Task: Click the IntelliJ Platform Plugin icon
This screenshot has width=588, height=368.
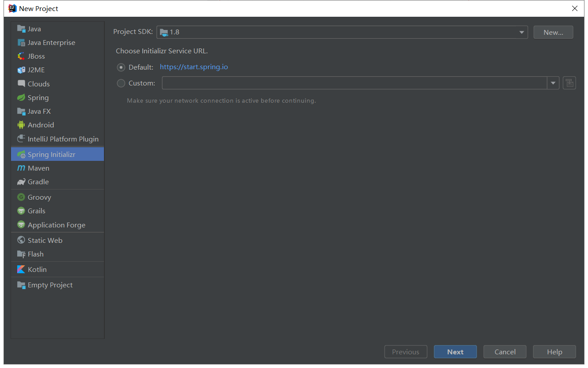Action: coord(21,139)
